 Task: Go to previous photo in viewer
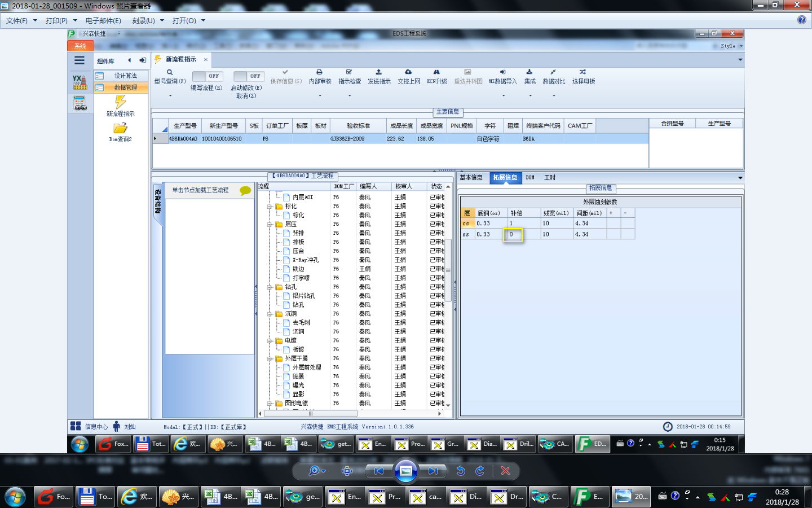pyautogui.click(x=379, y=471)
